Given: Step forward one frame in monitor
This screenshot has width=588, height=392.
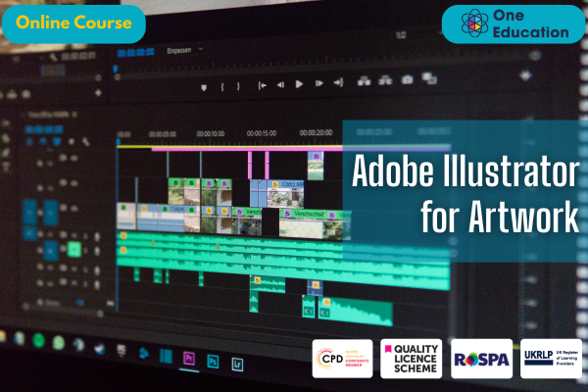Looking at the screenshot, I should (x=320, y=84).
